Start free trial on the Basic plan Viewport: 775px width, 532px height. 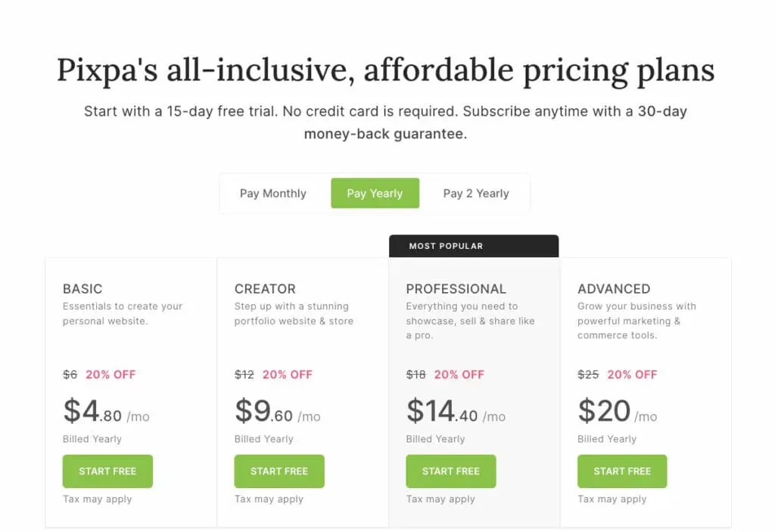pyautogui.click(x=107, y=471)
